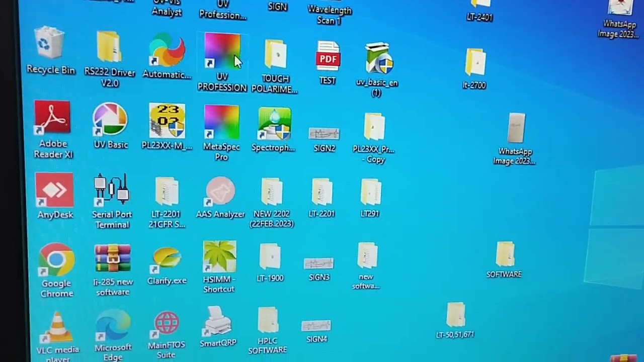Image resolution: width=644 pixels, height=362 pixels.
Task: Launch Clarify.exe
Action: [167, 259]
